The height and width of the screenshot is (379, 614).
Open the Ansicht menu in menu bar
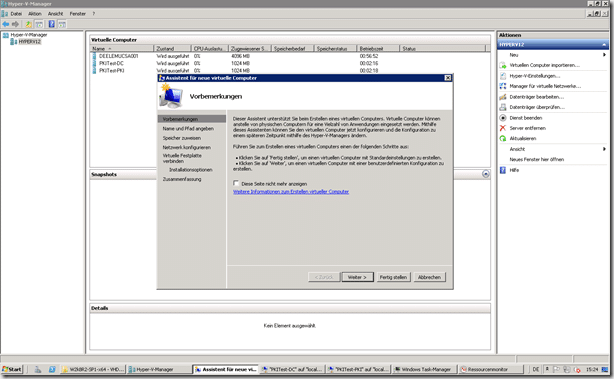(x=55, y=14)
